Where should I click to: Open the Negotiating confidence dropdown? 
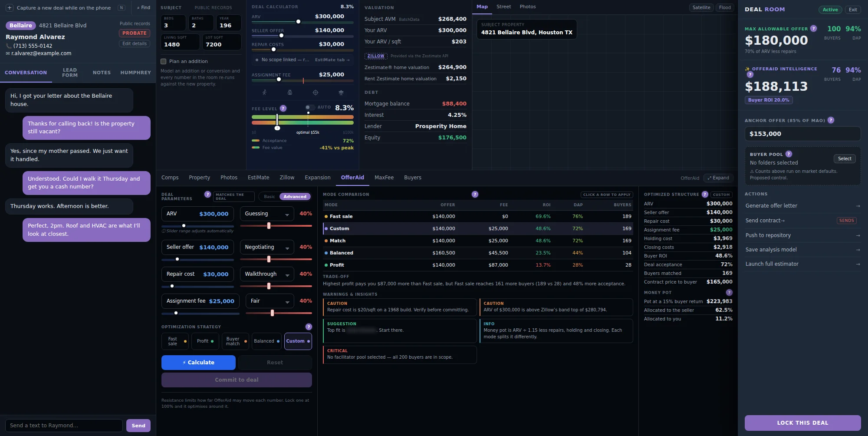tap(267, 247)
